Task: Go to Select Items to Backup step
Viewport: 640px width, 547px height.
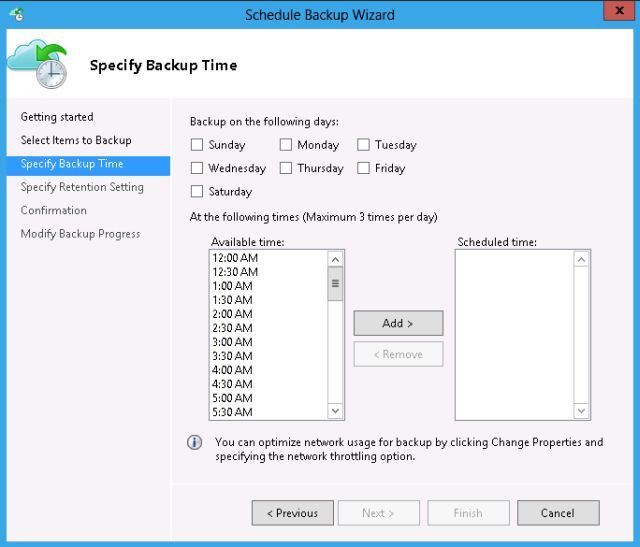Action: (x=76, y=140)
